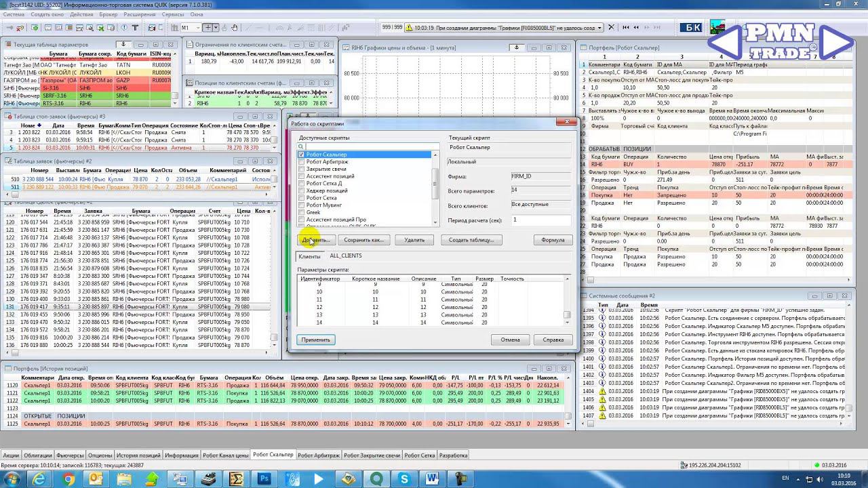Click the script search field
Viewport: 868px width, 488px height.
tap(368, 146)
